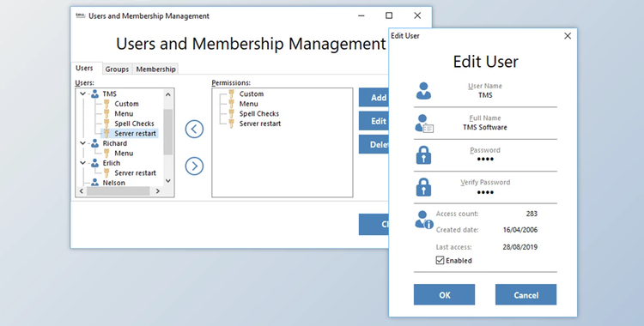The height and width of the screenshot is (326, 644).
Task: Select Server restart under Erlich user
Action: (135, 172)
